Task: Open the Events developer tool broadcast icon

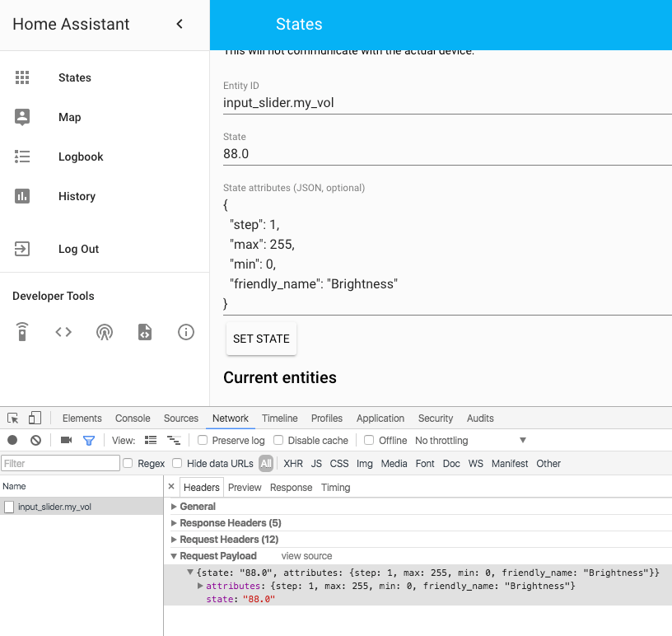Action: pos(104,332)
